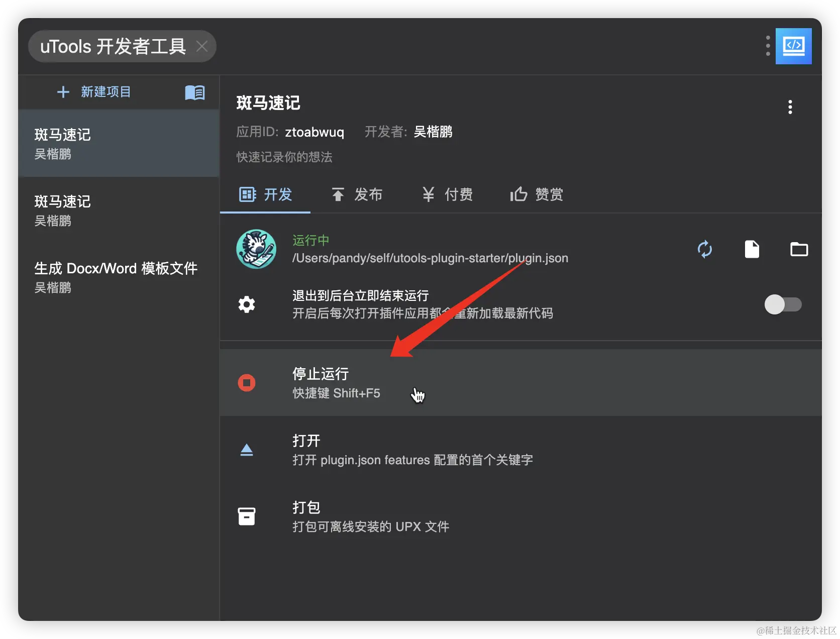Screen dimensions: 840x639
Task: Click the 应用ID ztoabwuq text
Action: [290, 132]
